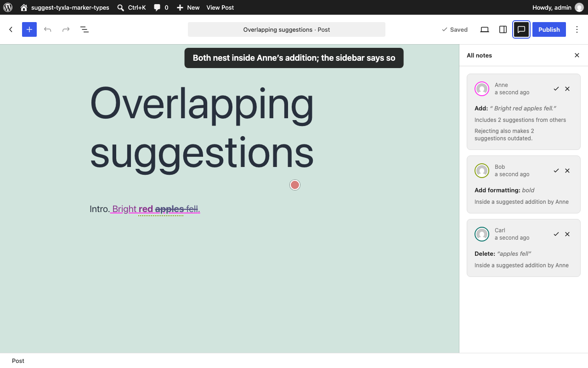Publish the post
This screenshot has height=368, width=588.
coord(549,29)
